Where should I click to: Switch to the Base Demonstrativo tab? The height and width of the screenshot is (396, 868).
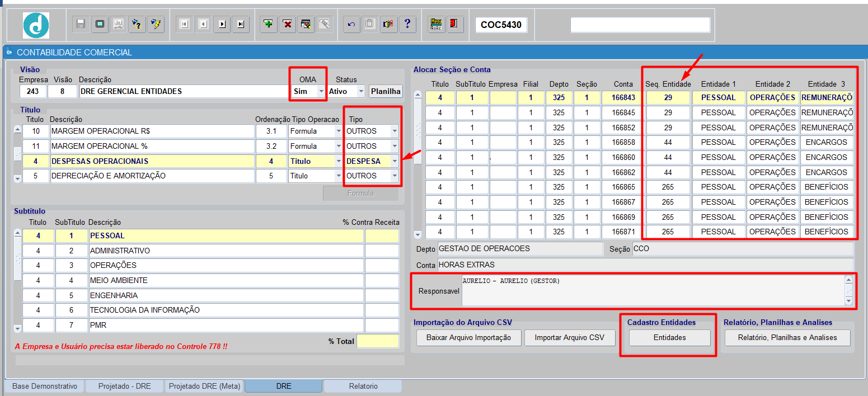45,386
